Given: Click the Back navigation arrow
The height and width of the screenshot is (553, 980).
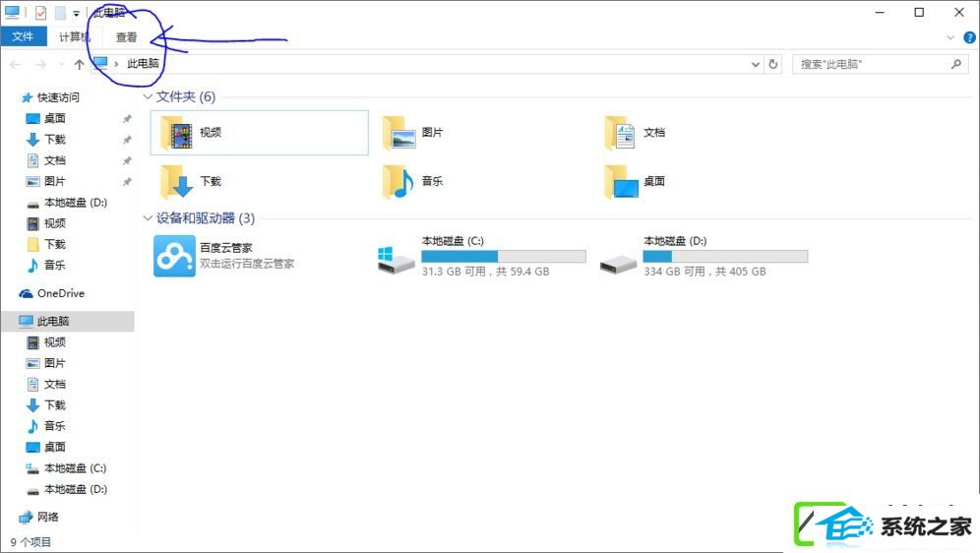Looking at the screenshot, I should click(16, 64).
